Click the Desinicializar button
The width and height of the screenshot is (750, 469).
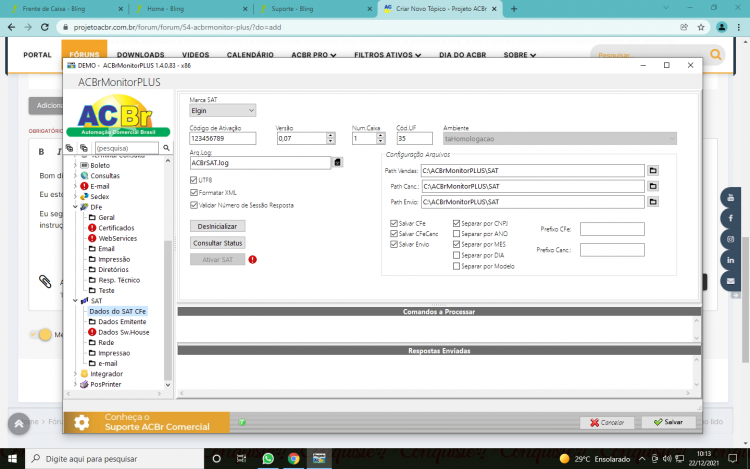[218, 226]
